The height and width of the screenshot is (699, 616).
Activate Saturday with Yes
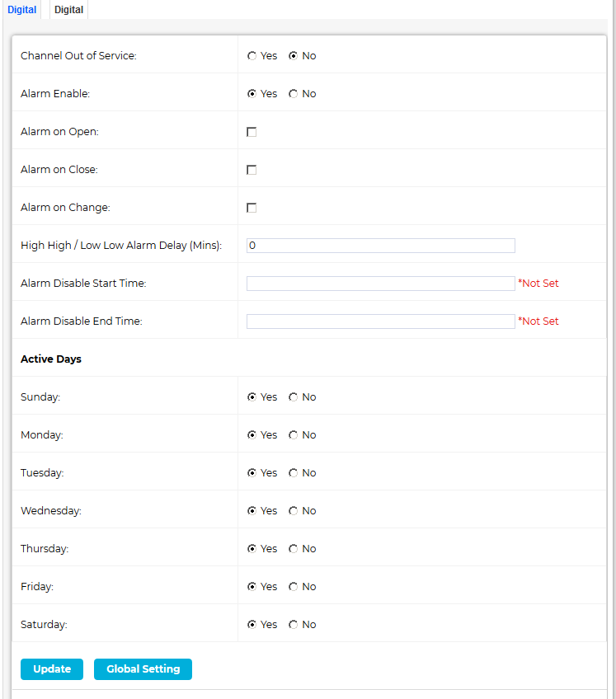(252, 624)
